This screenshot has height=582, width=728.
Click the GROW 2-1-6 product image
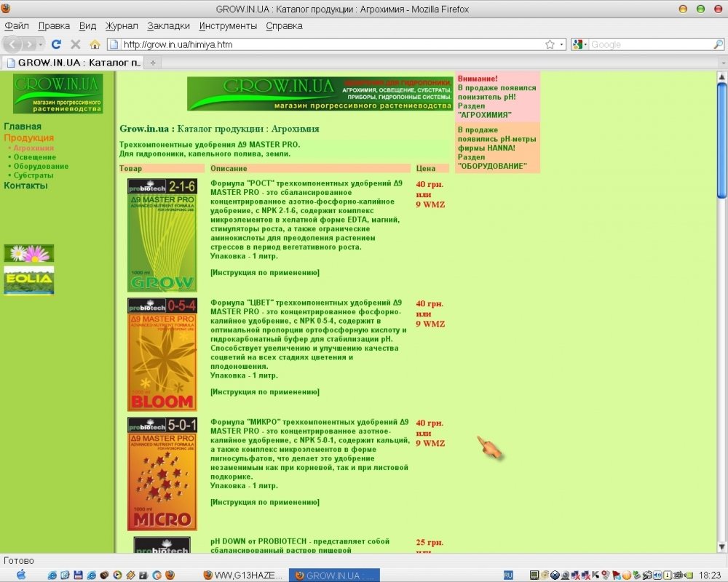click(162, 235)
